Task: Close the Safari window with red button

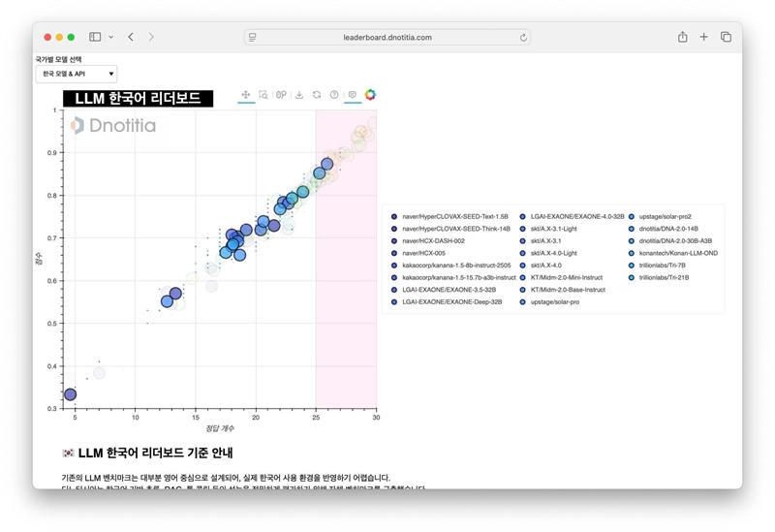Action: coord(47,37)
